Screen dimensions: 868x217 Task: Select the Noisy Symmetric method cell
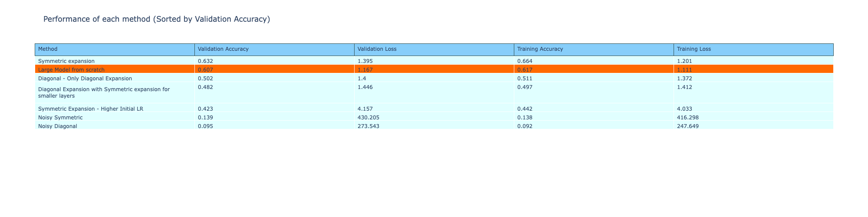60,118
